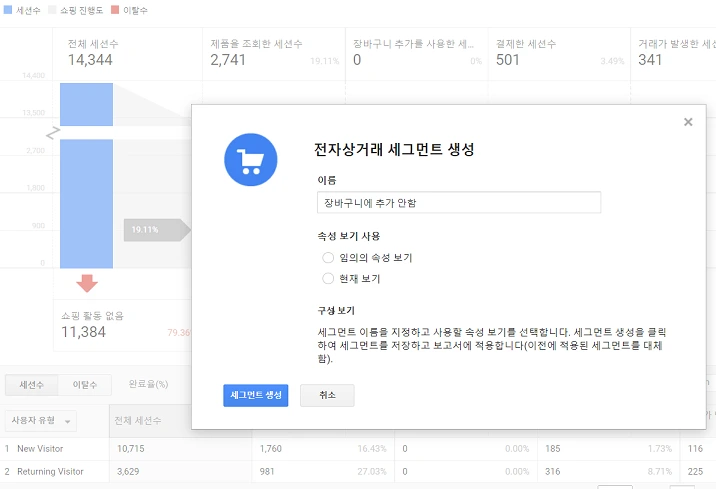Toggle the 이탈수 red legend swatch
The width and height of the screenshot is (716, 489).
coord(115,10)
